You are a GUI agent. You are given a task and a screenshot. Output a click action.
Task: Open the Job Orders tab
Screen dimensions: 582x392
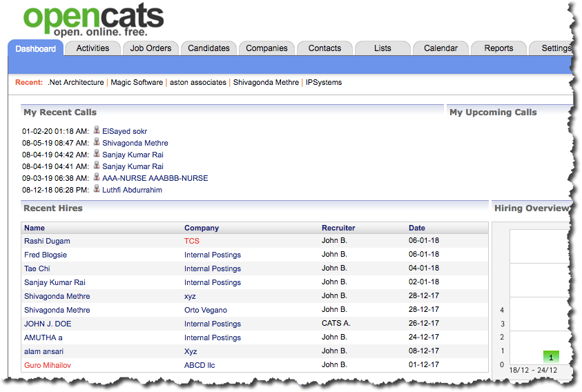151,48
